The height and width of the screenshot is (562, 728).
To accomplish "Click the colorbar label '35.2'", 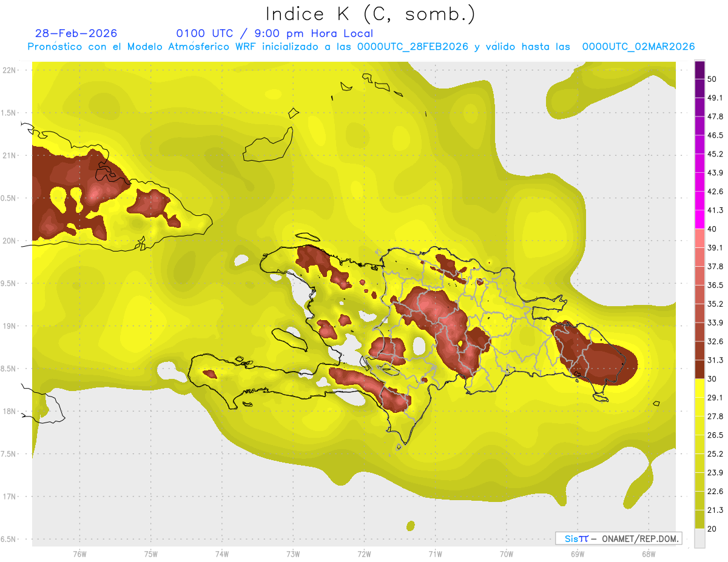I will [x=715, y=304].
